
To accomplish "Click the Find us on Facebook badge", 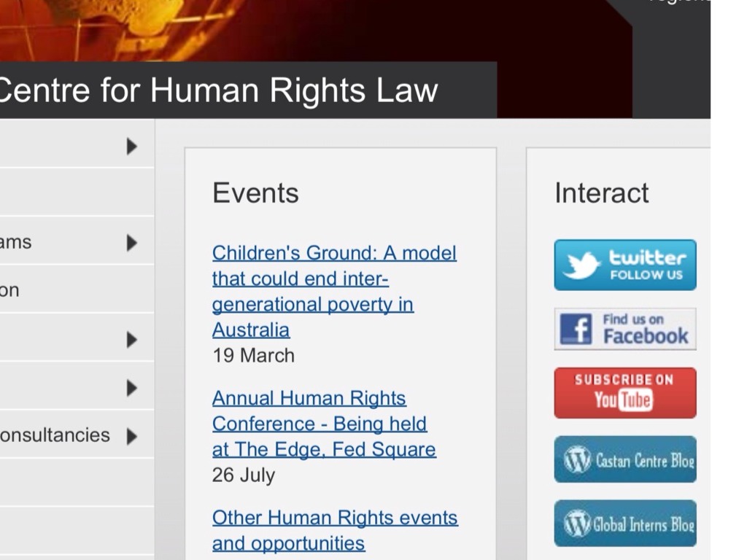I will pos(625,329).
